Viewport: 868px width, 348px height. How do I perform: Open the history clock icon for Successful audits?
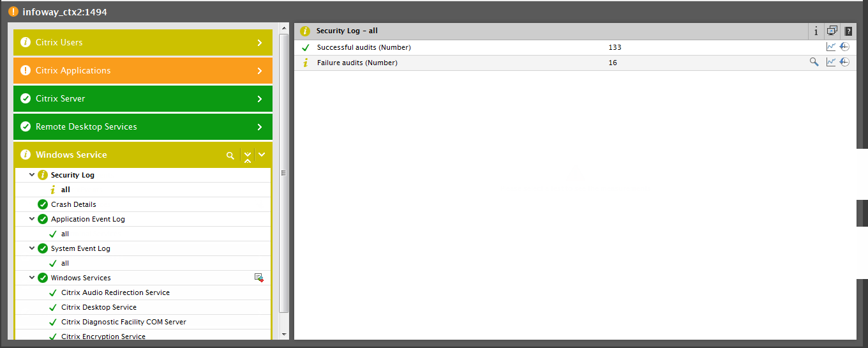pyautogui.click(x=844, y=47)
